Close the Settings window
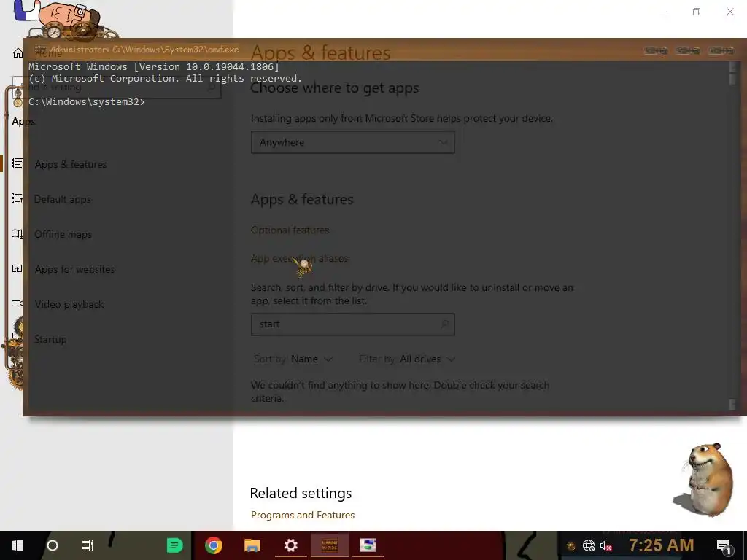Image resolution: width=747 pixels, height=560 pixels. click(729, 12)
